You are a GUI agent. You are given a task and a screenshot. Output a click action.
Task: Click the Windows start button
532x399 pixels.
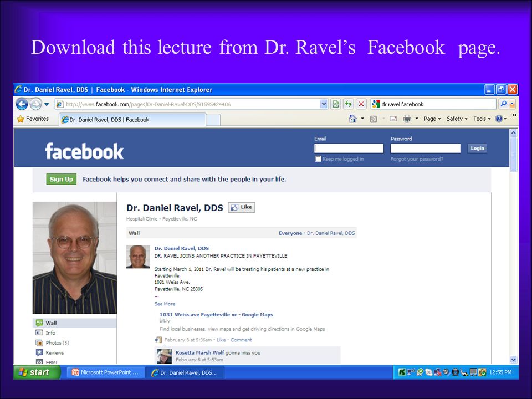[x=37, y=372]
